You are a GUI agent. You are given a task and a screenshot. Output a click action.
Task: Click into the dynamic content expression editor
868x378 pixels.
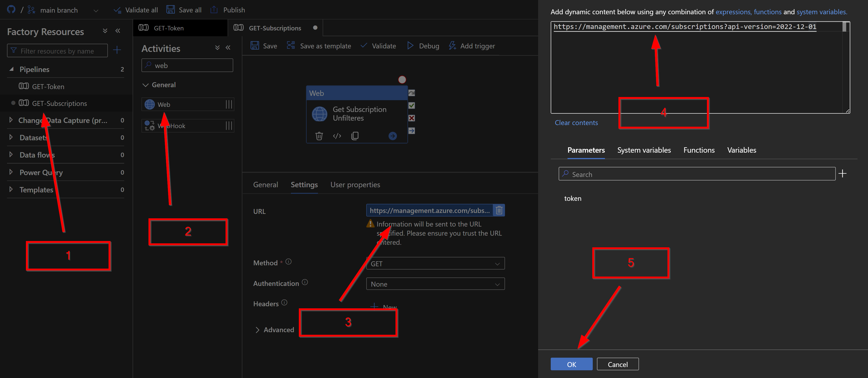[x=700, y=68]
